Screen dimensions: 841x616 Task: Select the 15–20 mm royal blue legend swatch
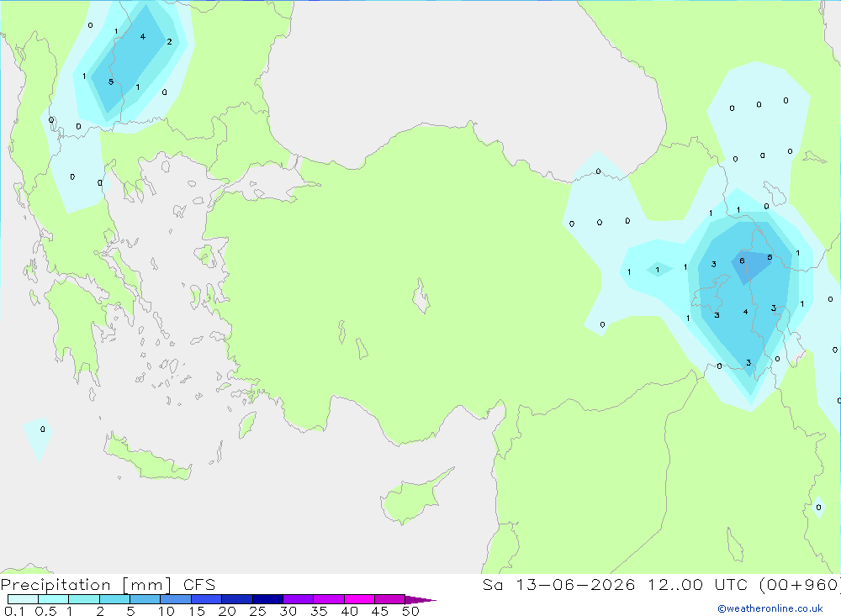pos(207,599)
